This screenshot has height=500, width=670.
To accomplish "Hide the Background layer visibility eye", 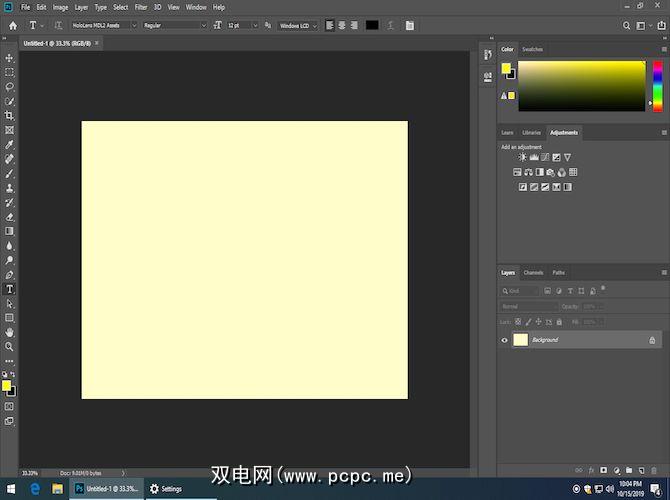I will point(505,340).
